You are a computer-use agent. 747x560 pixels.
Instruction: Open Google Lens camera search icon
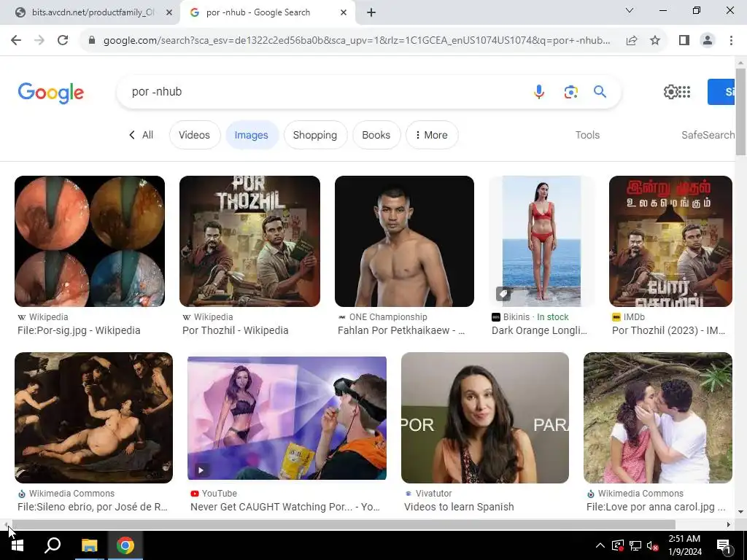(570, 91)
